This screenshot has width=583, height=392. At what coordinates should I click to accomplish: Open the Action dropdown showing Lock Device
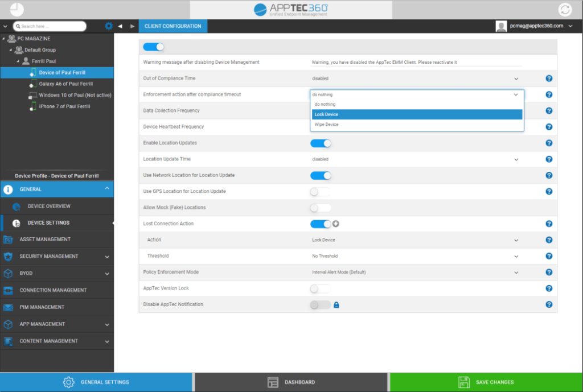coord(416,240)
